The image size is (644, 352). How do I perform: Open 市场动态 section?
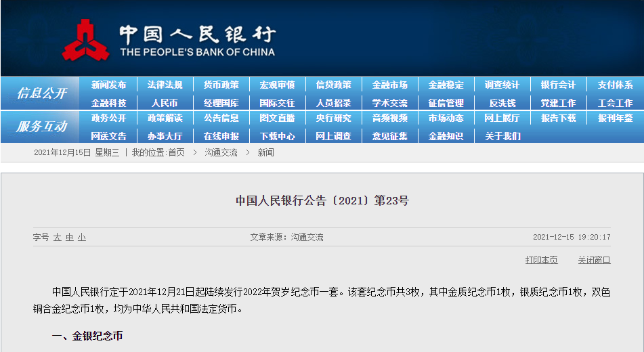[446, 118]
